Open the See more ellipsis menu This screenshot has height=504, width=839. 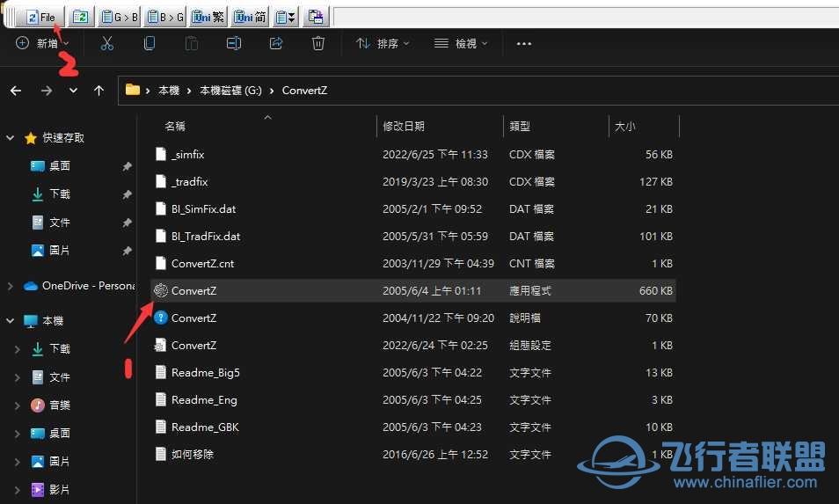click(x=524, y=43)
